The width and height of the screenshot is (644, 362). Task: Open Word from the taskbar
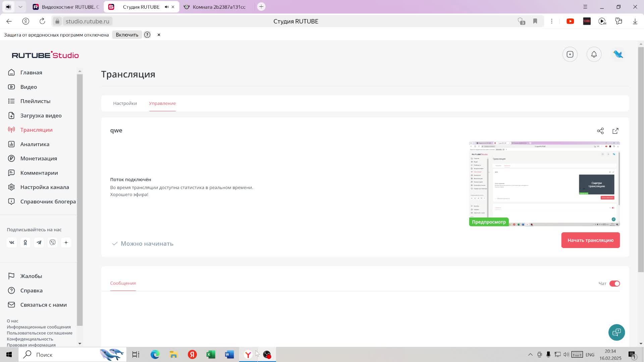tap(229, 355)
